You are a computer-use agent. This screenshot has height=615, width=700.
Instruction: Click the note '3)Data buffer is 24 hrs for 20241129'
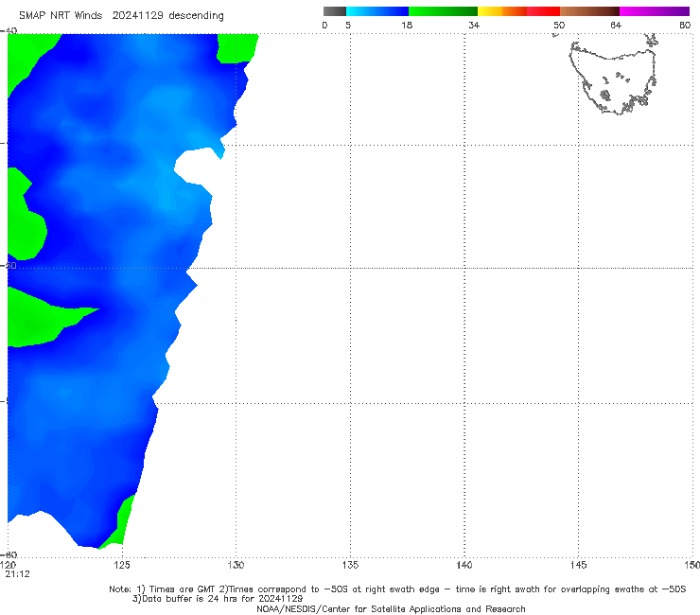pos(218,599)
